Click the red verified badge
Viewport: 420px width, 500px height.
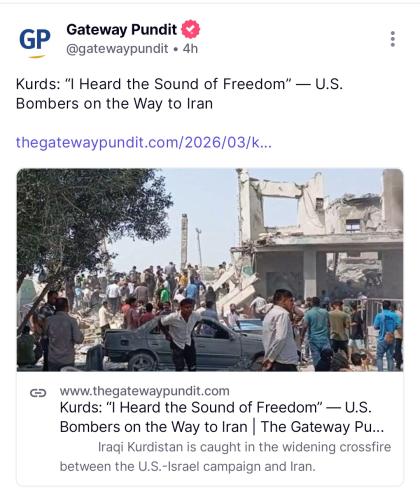(190, 29)
